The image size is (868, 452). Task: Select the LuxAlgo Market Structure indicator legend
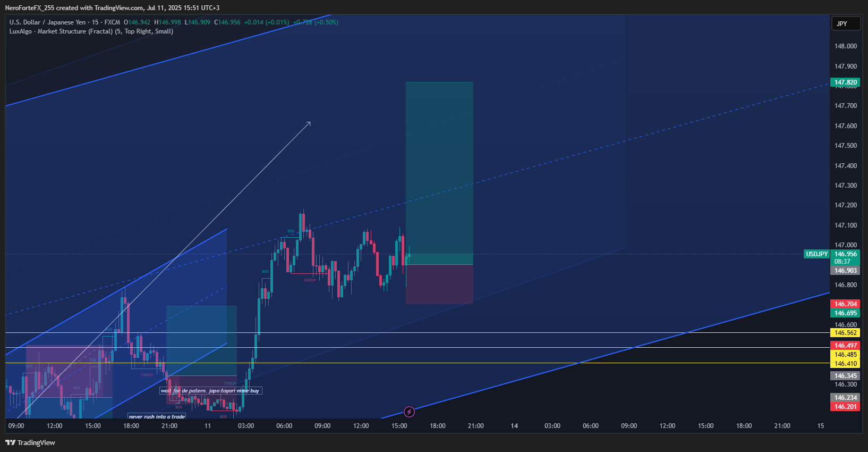point(91,31)
